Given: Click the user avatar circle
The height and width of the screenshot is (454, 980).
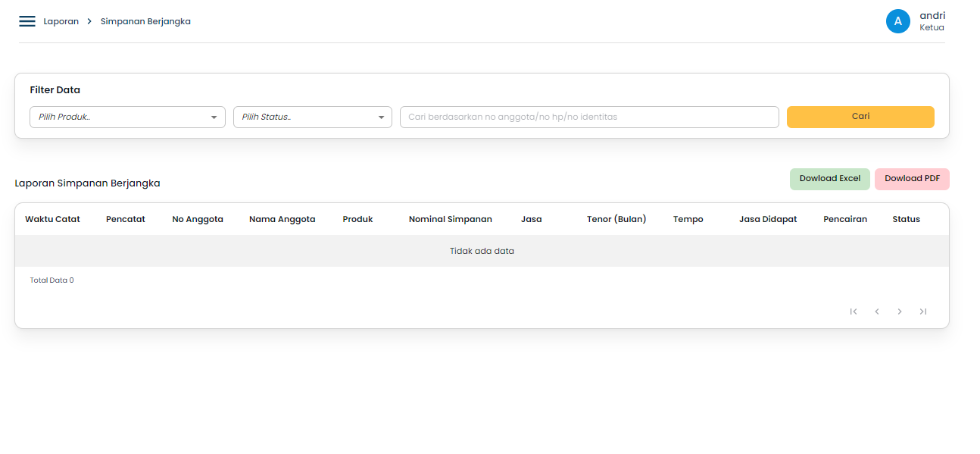Looking at the screenshot, I should (x=897, y=21).
